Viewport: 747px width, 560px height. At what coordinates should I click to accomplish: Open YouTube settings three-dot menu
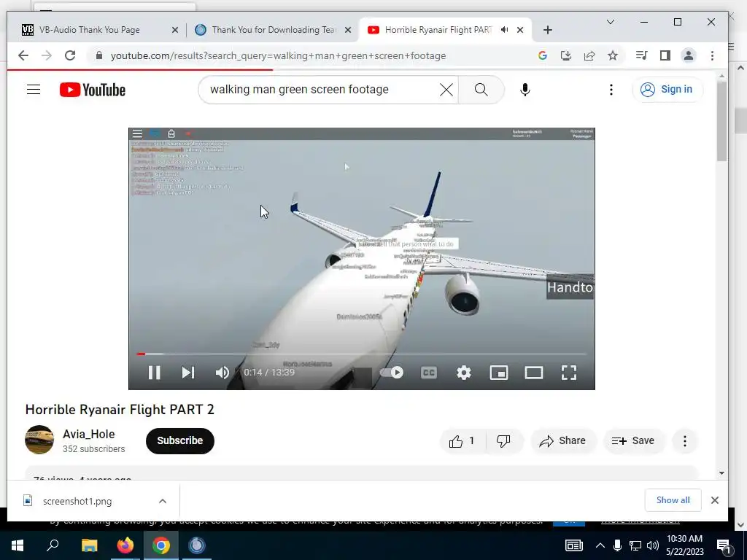coord(611,90)
